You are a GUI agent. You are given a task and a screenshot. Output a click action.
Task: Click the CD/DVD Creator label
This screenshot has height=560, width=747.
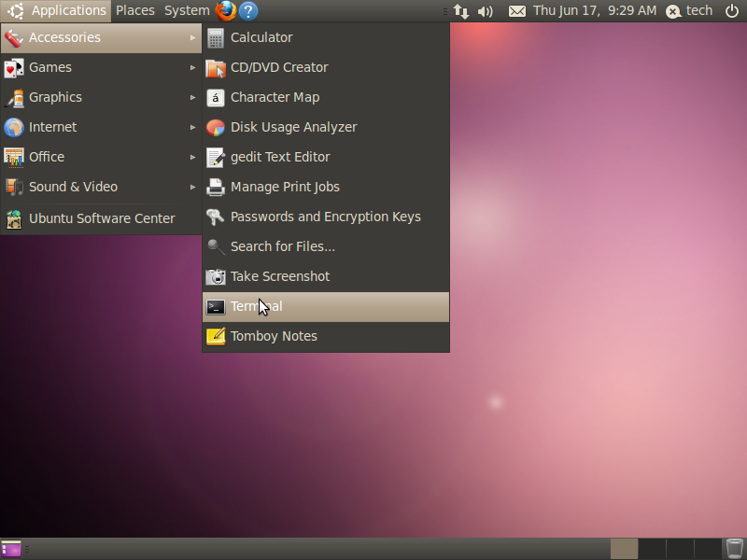click(x=279, y=67)
